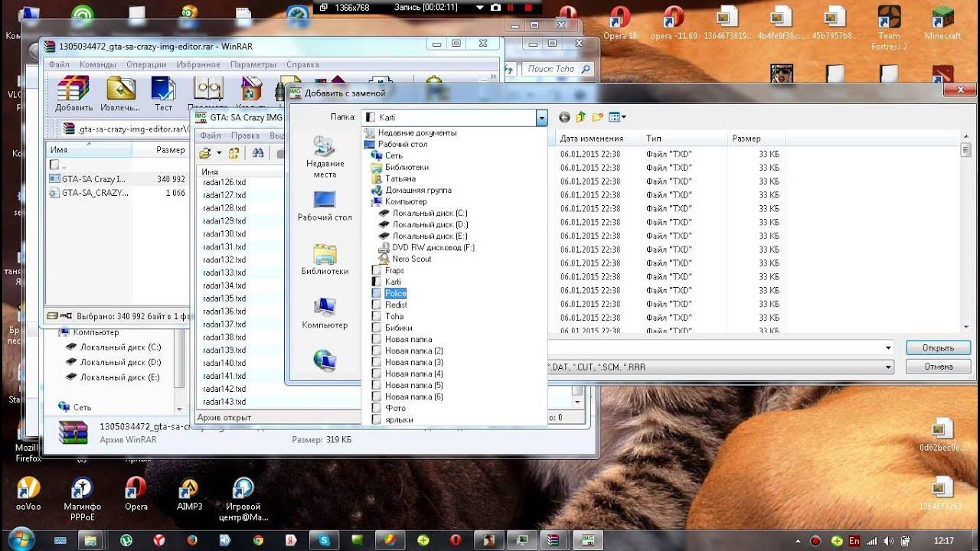This screenshot has height=551, width=980.
Task: Select Локальный диск (D:) in dropdown list
Action: point(430,224)
